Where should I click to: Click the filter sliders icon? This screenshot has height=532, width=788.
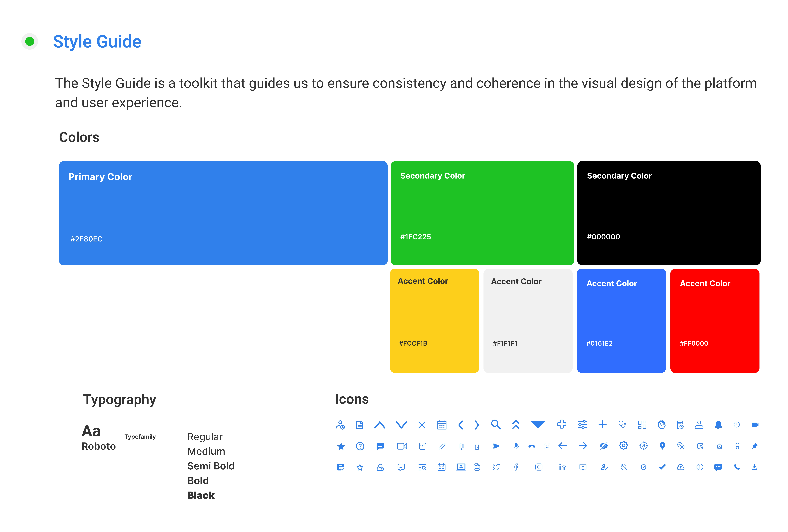pos(582,424)
